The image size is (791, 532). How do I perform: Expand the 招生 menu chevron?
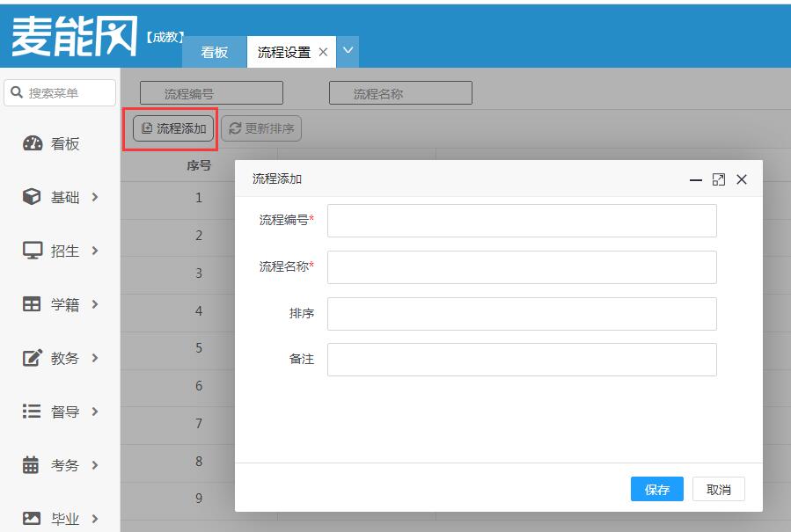pos(95,251)
